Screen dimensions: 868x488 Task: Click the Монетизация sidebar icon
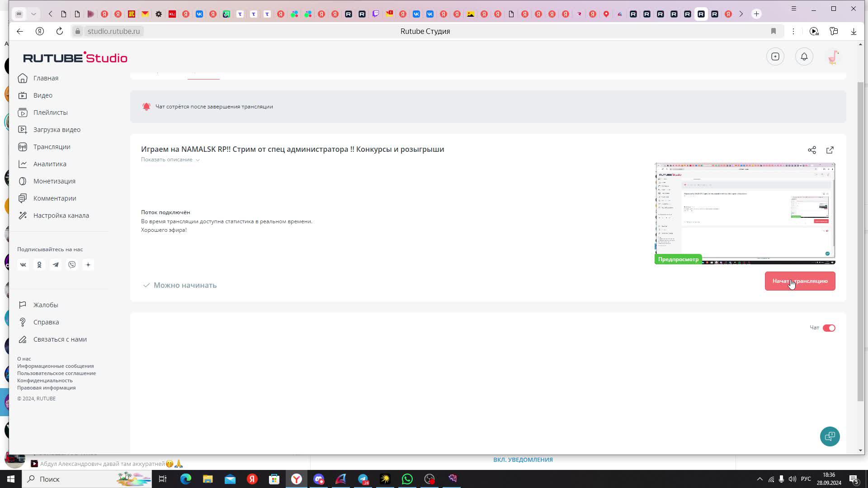point(23,181)
